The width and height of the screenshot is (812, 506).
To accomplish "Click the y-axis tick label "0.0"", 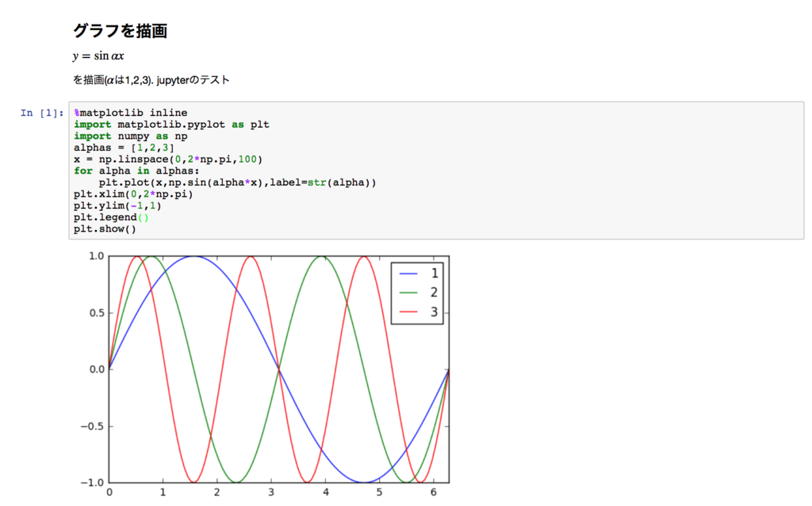I will pyautogui.click(x=96, y=370).
